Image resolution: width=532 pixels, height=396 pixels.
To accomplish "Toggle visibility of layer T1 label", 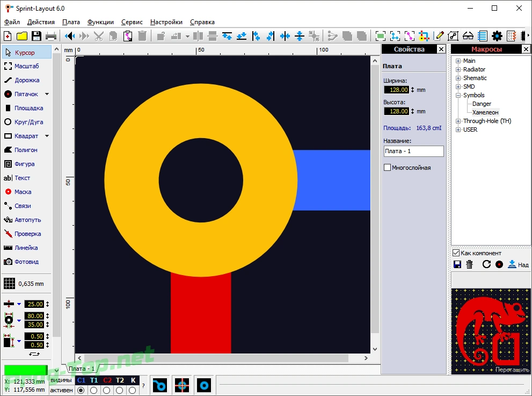I will (94, 380).
